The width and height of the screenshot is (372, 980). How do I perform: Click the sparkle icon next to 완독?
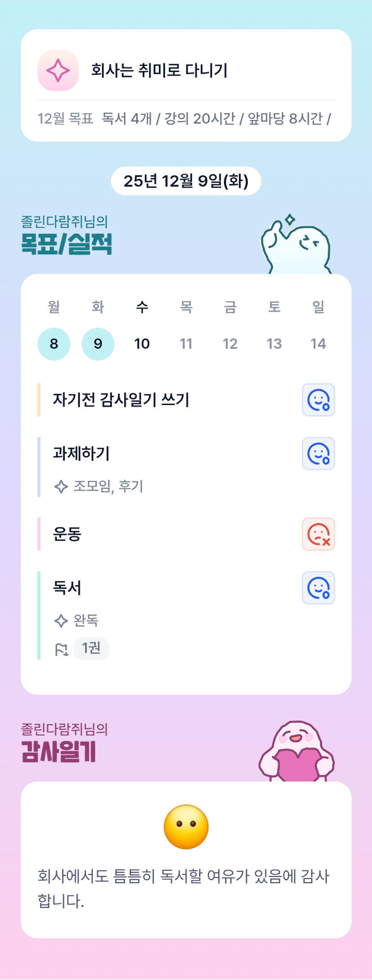[61, 621]
